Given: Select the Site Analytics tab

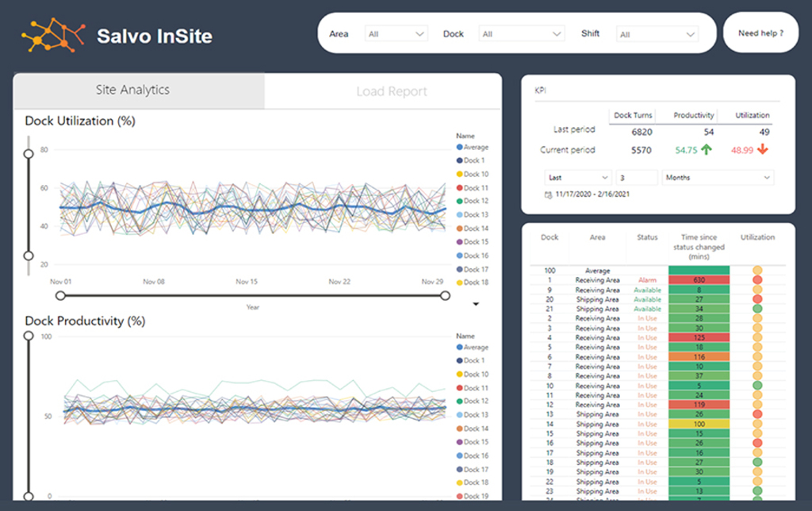Looking at the screenshot, I should click(132, 90).
